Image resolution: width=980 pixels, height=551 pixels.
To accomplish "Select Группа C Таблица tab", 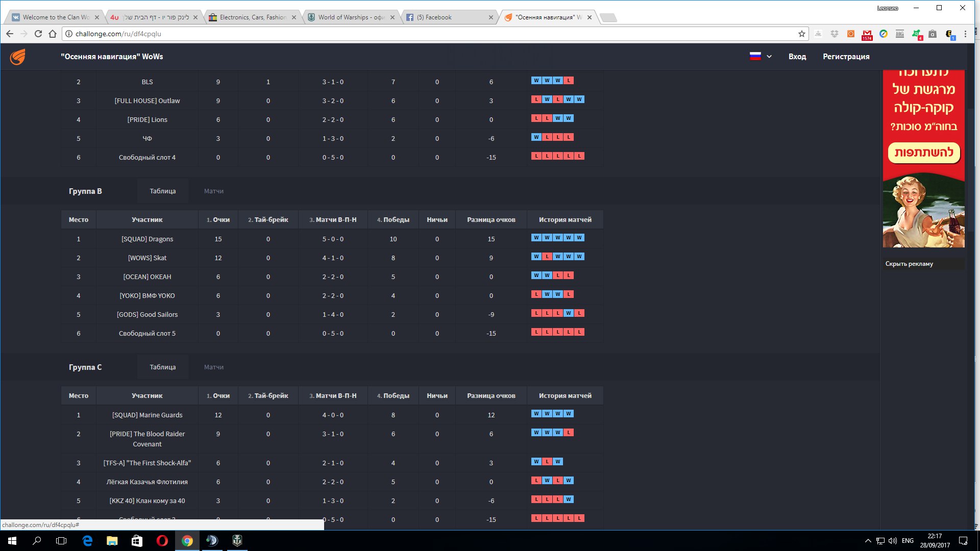I will click(x=162, y=367).
